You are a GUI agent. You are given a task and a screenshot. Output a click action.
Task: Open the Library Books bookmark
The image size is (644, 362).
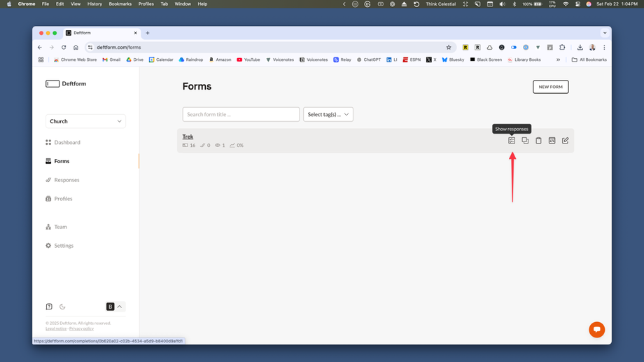(x=524, y=60)
